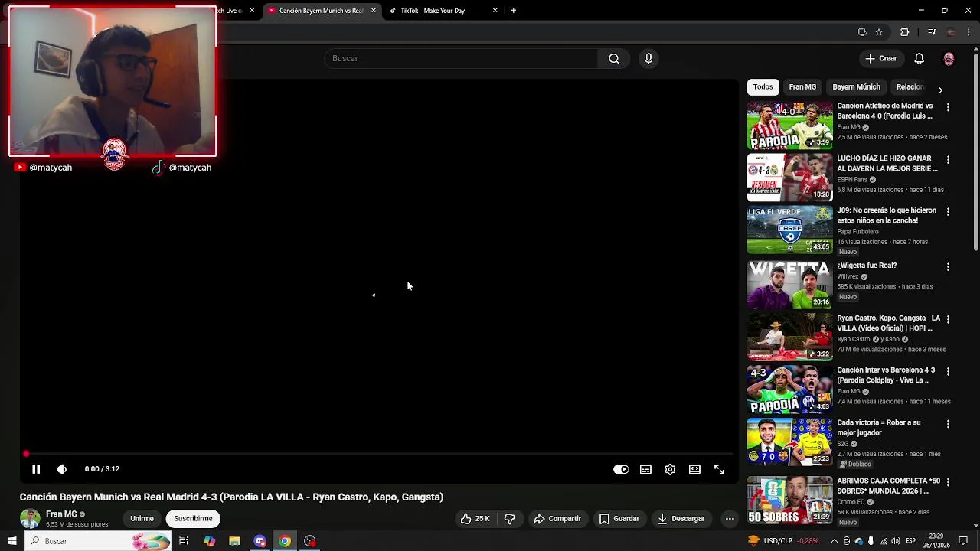Open the Fran MG channel name link

pos(61,514)
